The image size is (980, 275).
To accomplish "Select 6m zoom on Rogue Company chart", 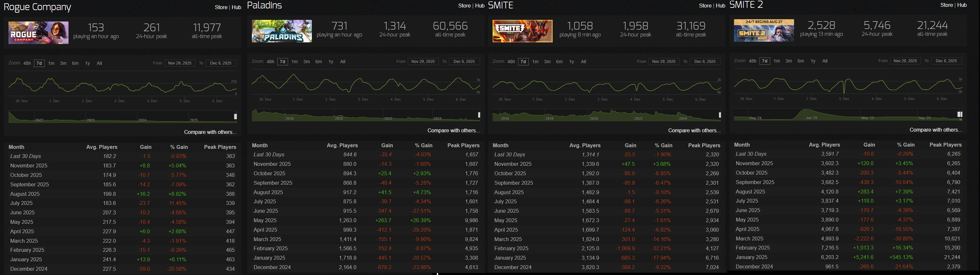I will tap(75, 64).
